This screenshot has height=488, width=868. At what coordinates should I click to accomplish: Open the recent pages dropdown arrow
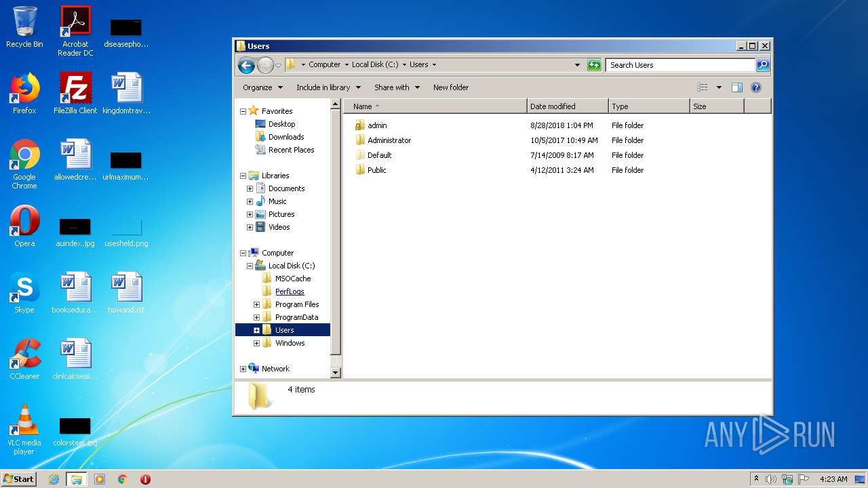[278, 66]
